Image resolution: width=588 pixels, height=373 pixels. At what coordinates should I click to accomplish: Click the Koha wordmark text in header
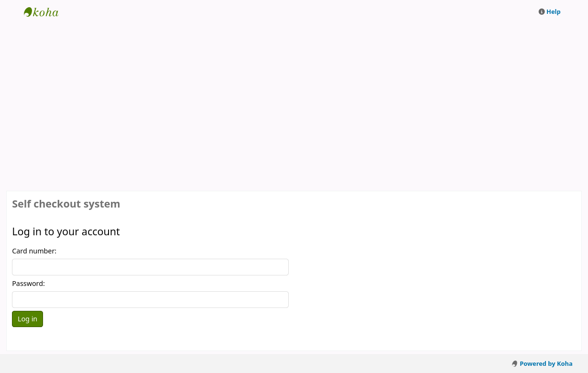[x=46, y=12]
